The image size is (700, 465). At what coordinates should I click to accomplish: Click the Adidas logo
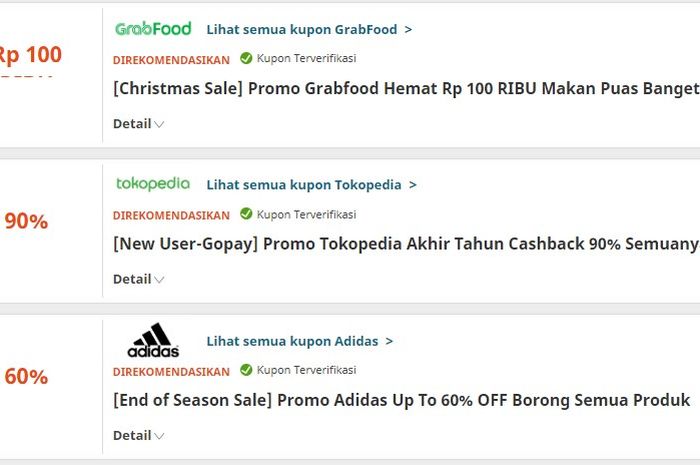click(153, 340)
